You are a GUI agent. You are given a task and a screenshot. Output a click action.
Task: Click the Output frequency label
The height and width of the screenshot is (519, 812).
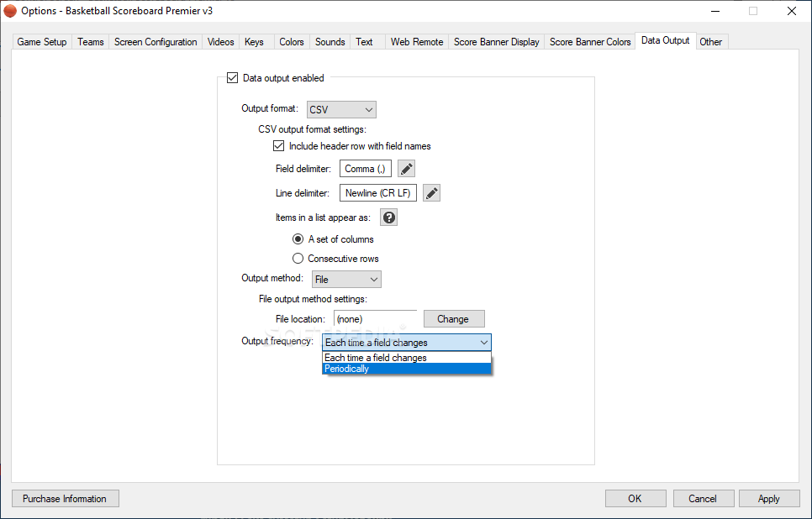[x=277, y=341]
